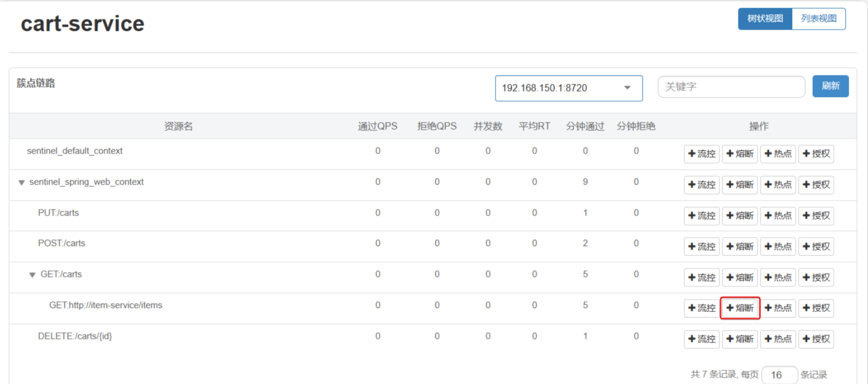Select the GET:http://item-service/items resource row
The image size is (868, 384).
106,305
